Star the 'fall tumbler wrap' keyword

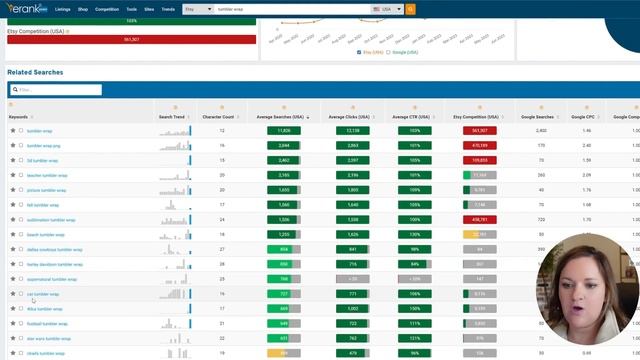click(13, 204)
